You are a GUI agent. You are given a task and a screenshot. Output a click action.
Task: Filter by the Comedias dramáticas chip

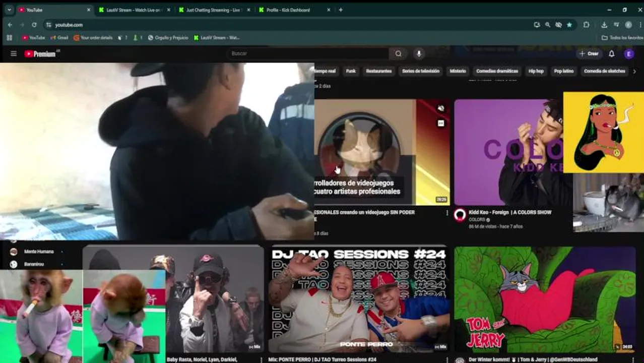coord(497,71)
